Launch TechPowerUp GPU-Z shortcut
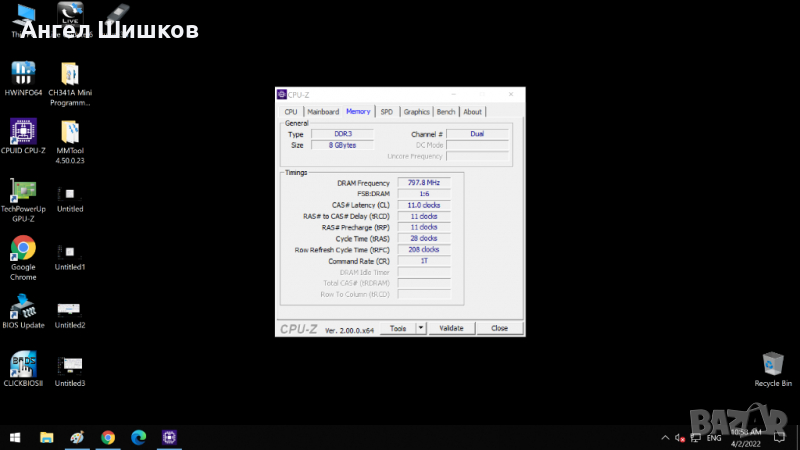This screenshot has width=800, height=450. (x=23, y=191)
